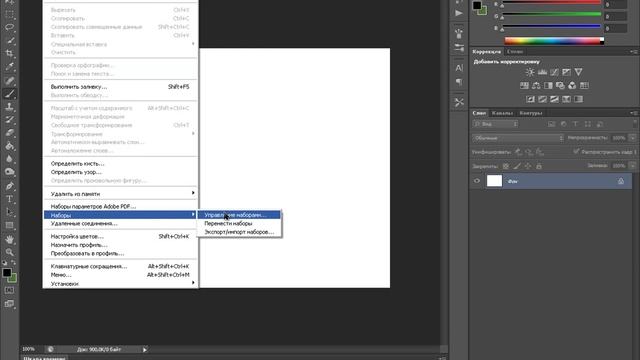Change the screen mode icon
The width and height of the screenshot is (640, 360).
tap(9, 304)
